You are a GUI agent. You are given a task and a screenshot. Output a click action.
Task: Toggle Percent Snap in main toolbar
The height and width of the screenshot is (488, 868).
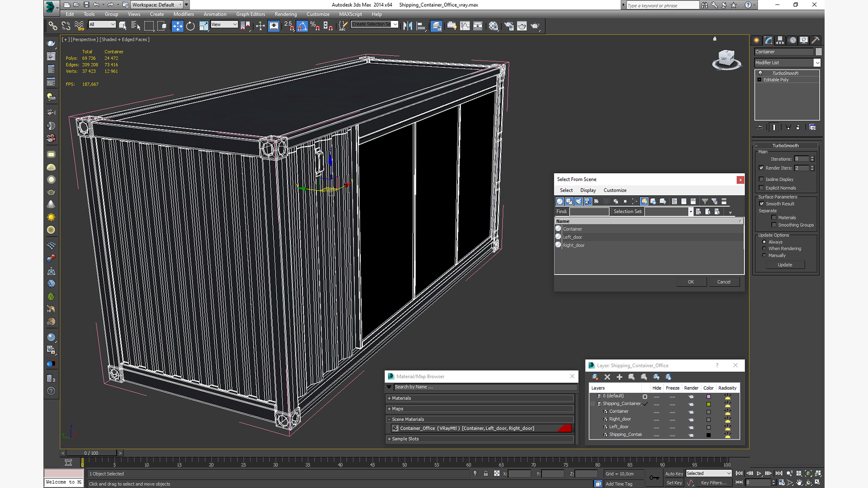pos(315,26)
